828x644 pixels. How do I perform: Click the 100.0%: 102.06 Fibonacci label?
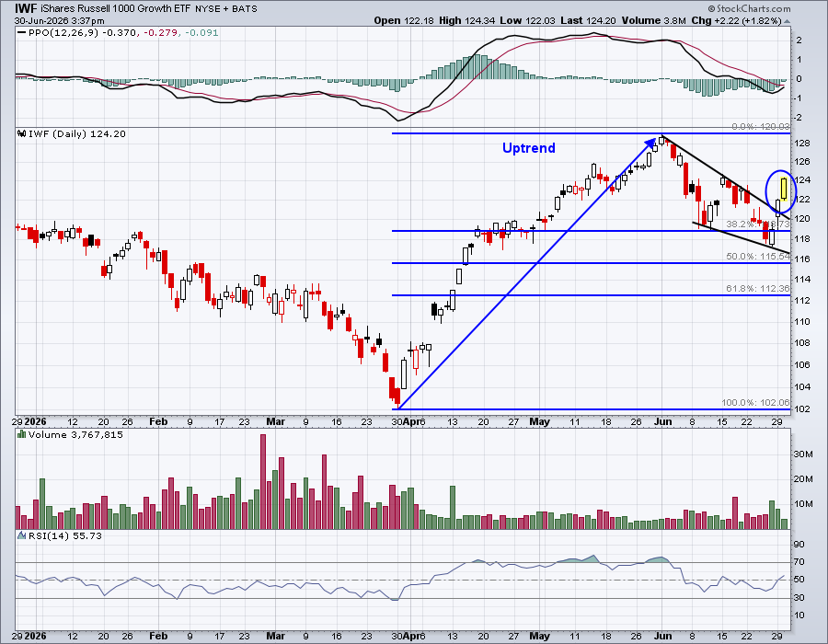(755, 402)
